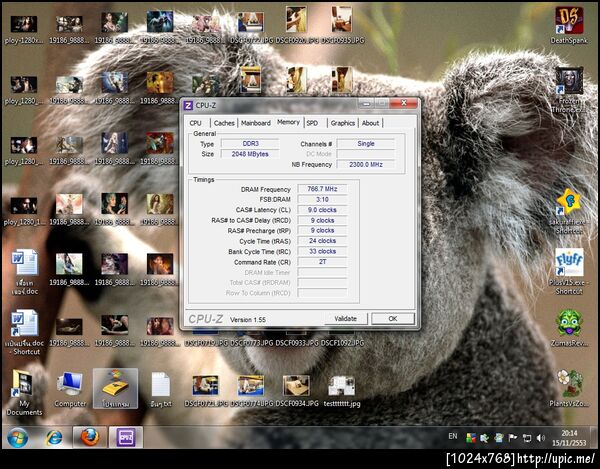600x469 pixels.
Task: Open the SPD tab
Action: (312, 123)
